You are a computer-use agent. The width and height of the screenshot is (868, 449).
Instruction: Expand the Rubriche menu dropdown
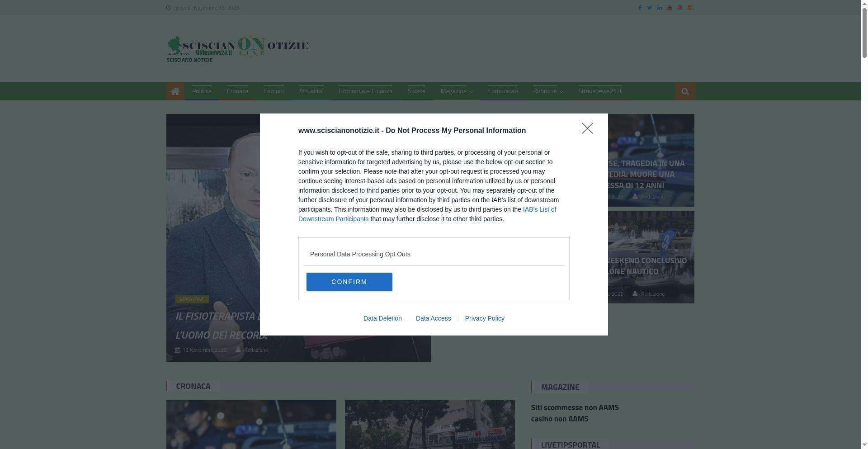coord(548,91)
